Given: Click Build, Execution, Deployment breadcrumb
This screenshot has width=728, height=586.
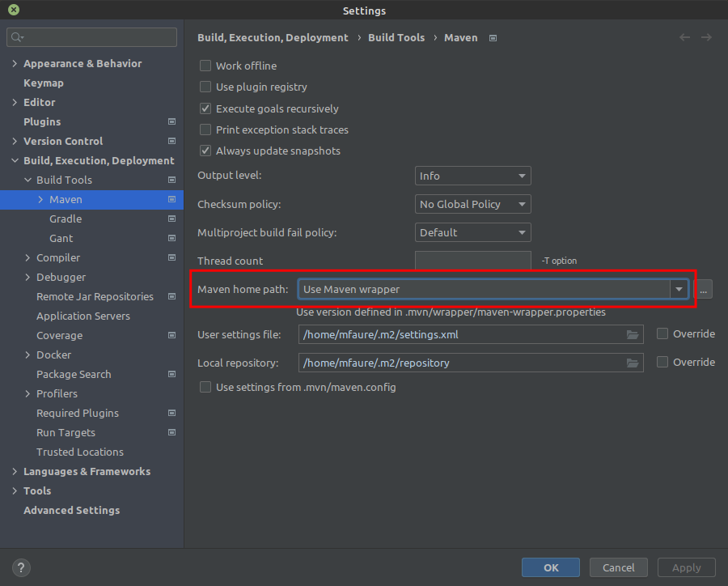Looking at the screenshot, I should [x=273, y=38].
